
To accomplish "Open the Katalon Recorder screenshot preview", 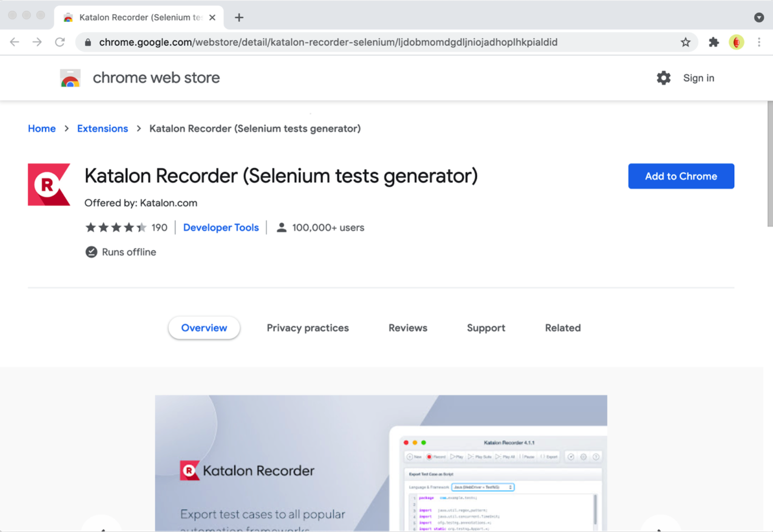I will [x=381, y=463].
